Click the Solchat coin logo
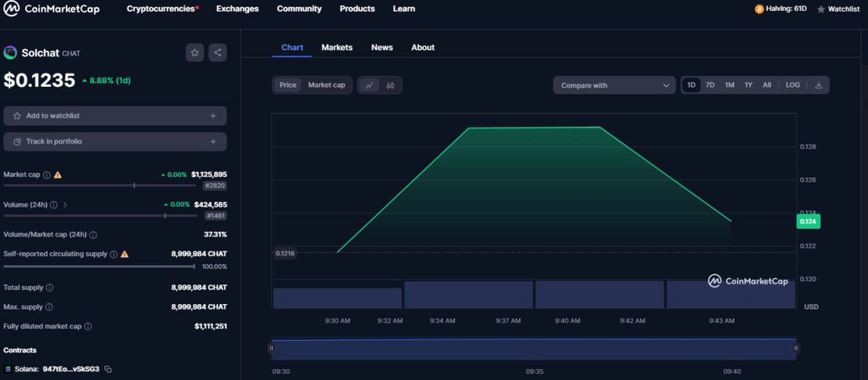The image size is (868, 380). click(10, 53)
